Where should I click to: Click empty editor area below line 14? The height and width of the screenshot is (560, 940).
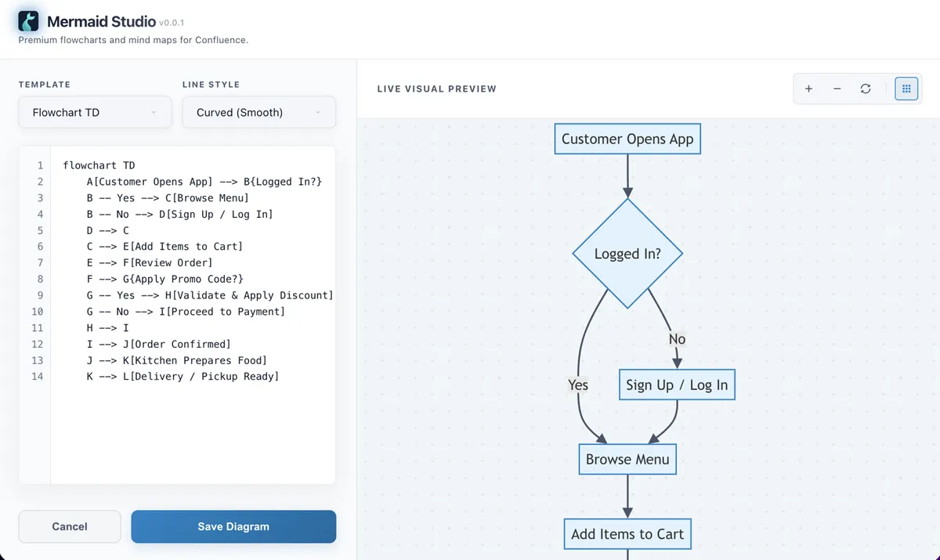[x=193, y=435]
